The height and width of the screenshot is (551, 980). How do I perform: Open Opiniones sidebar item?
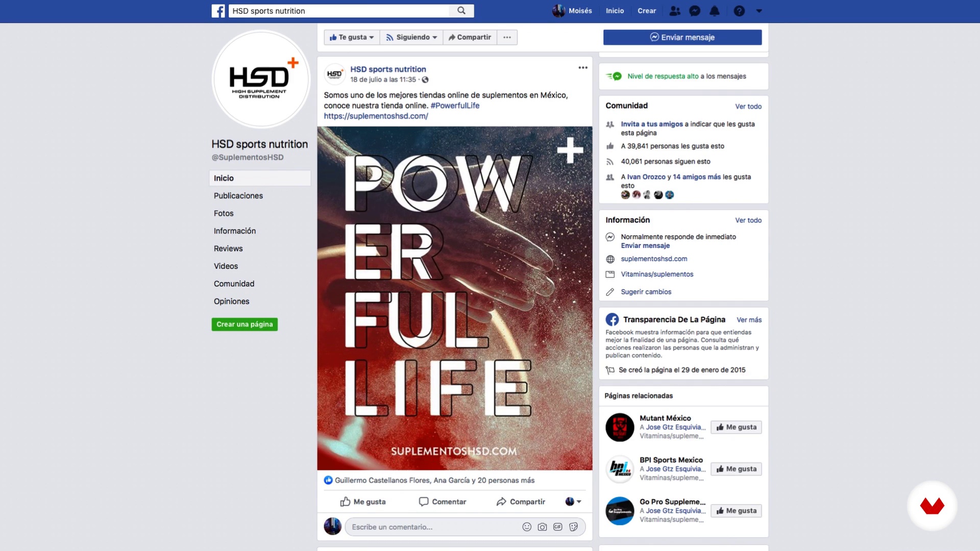(232, 302)
